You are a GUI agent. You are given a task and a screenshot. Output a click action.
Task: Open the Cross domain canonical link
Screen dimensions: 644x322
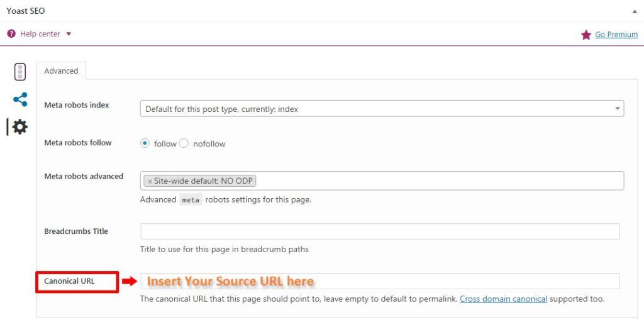[504, 299]
